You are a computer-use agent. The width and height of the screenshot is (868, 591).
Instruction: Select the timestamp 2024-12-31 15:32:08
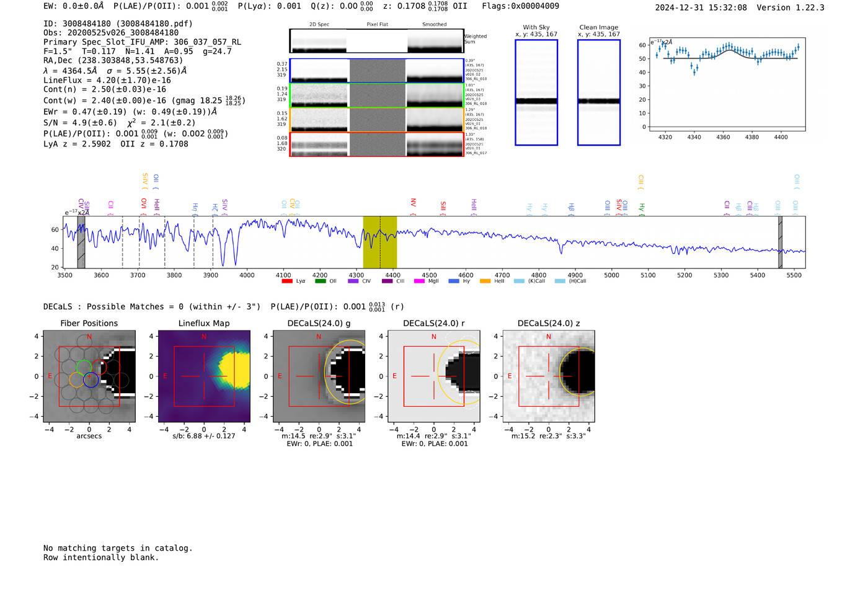(x=701, y=7)
